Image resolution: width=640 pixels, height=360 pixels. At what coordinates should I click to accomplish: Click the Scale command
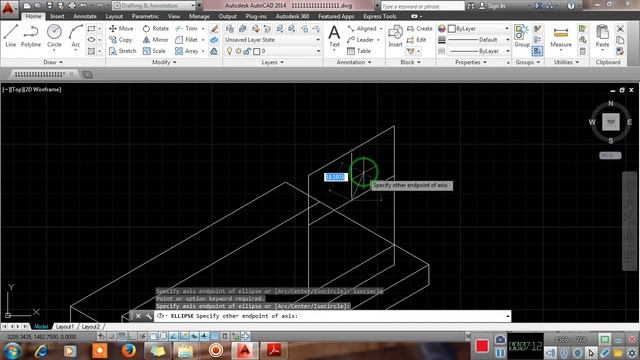tap(154, 51)
